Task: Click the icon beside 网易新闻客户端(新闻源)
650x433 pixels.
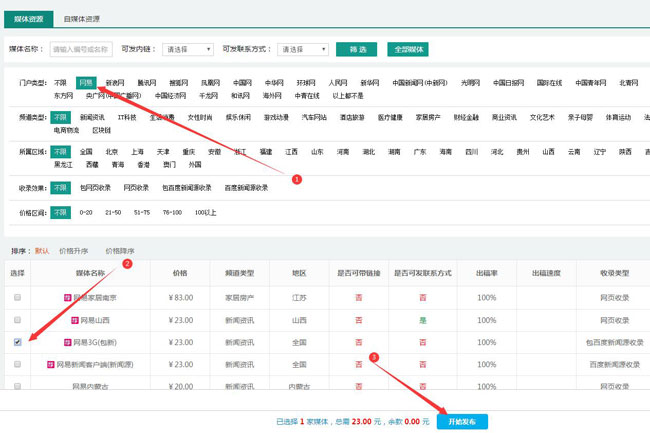Action: (52, 365)
